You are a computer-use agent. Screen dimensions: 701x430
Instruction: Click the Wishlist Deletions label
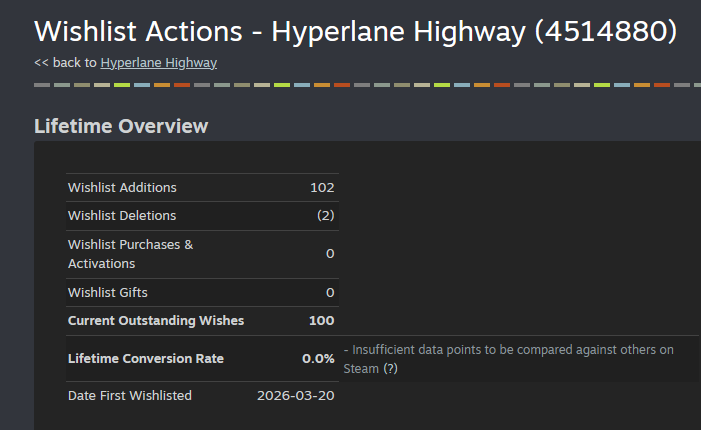click(122, 216)
